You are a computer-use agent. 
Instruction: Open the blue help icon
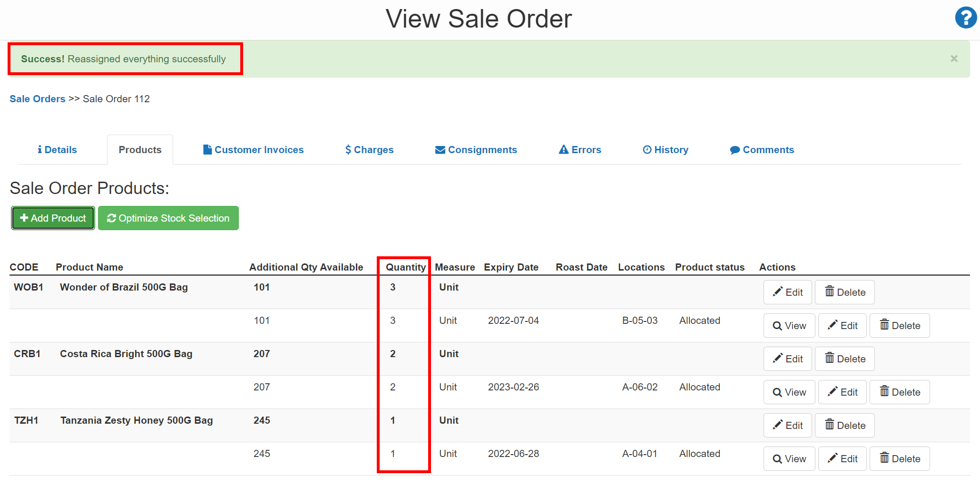tap(965, 18)
